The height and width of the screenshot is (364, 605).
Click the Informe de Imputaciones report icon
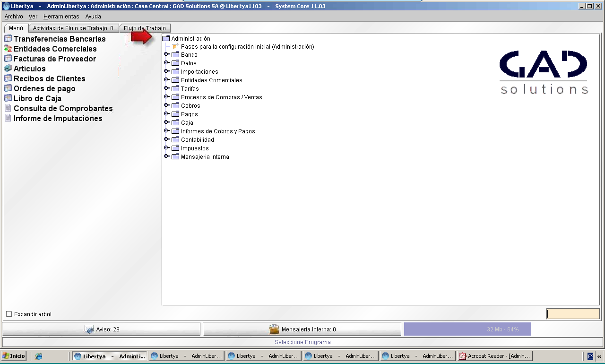[8, 118]
